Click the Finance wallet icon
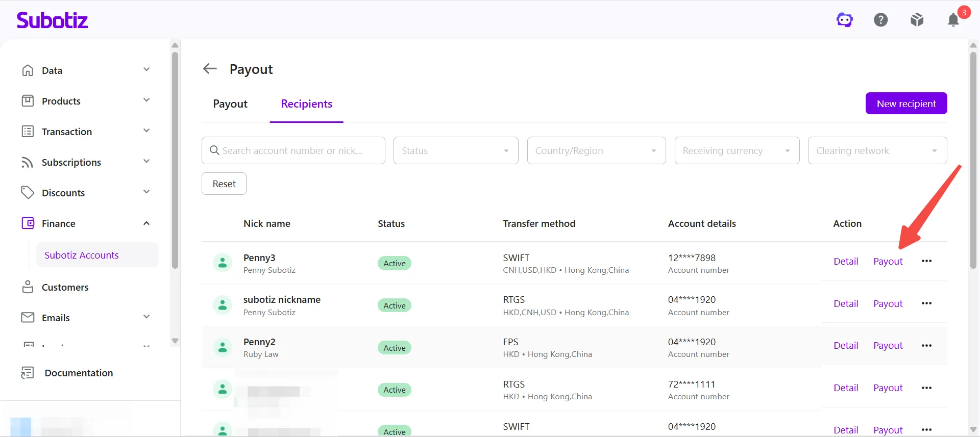980x437 pixels. click(x=28, y=223)
